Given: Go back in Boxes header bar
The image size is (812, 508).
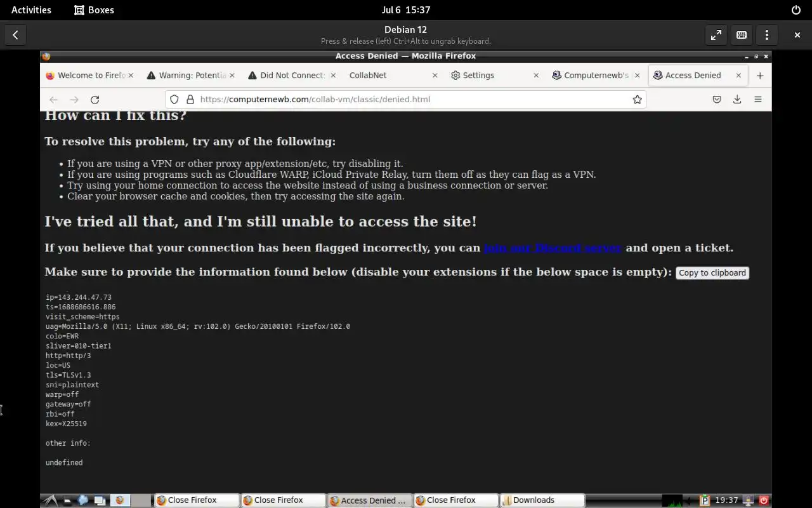Looking at the screenshot, I should (15, 35).
